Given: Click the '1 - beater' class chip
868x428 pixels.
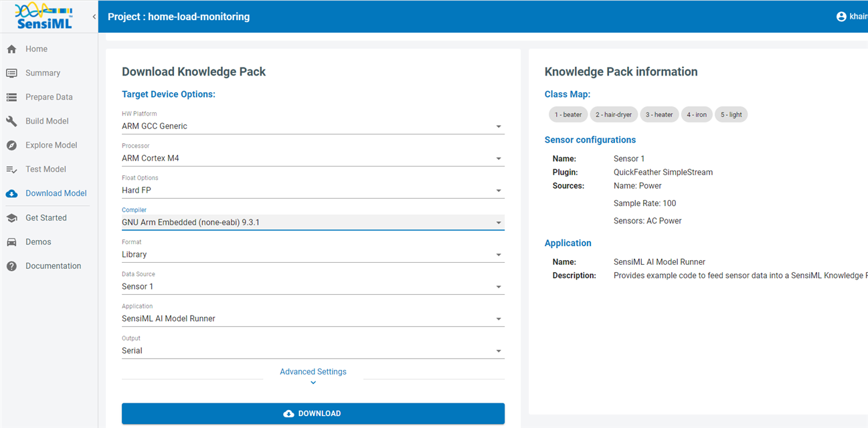Looking at the screenshot, I should coord(568,114).
